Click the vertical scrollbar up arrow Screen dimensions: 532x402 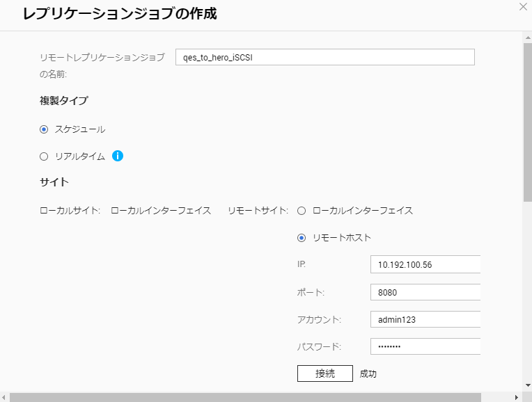[x=527, y=37]
